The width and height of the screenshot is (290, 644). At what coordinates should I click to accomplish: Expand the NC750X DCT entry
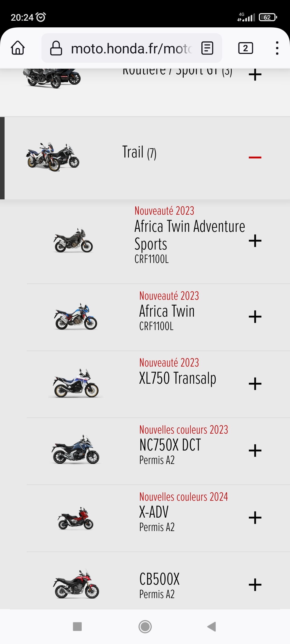click(x=255, y=451)
